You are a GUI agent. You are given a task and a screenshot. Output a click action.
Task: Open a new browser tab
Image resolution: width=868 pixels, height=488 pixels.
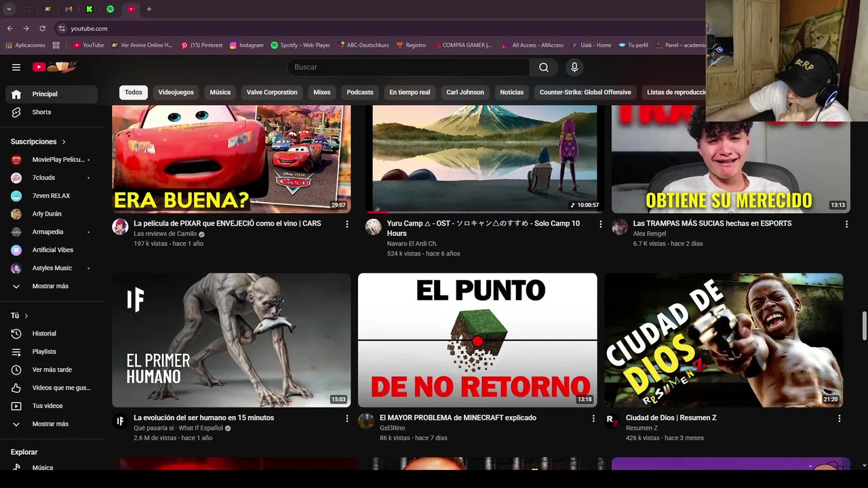(149, 9)
